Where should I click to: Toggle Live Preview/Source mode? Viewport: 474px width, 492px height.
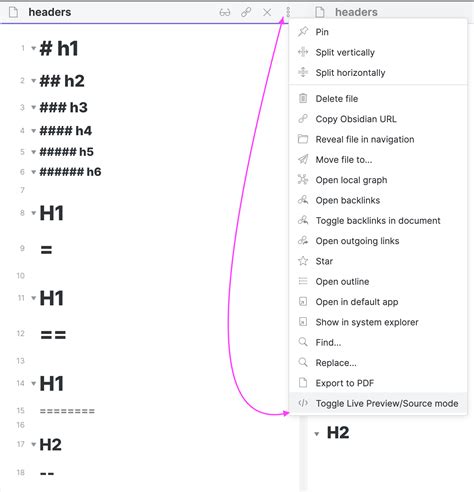click(x=378, y=403)
